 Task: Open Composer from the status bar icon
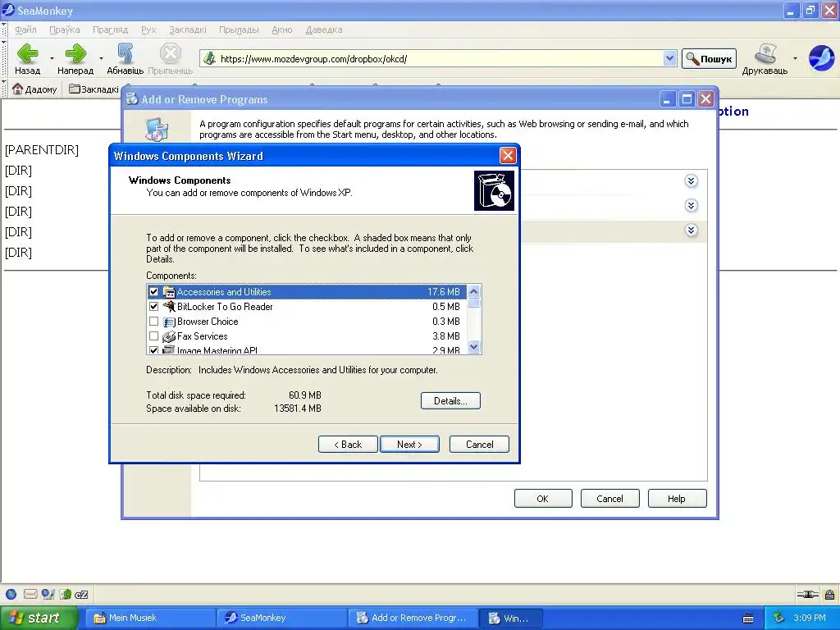48,594
